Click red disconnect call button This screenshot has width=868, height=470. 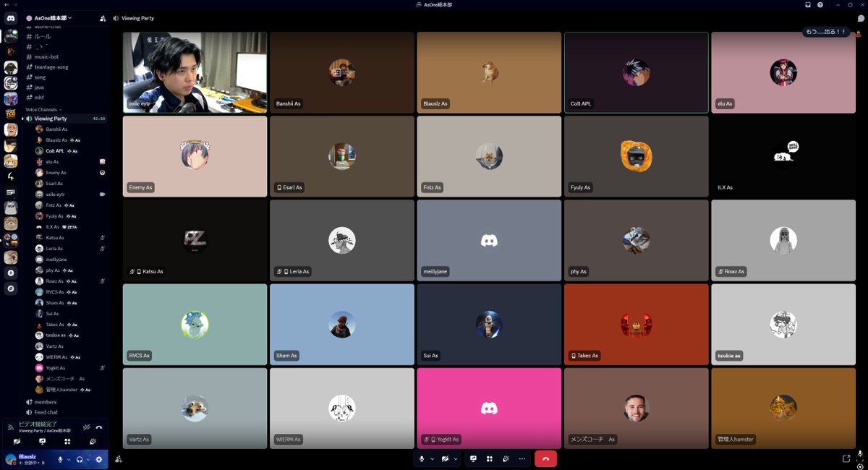tap(545, 458)
